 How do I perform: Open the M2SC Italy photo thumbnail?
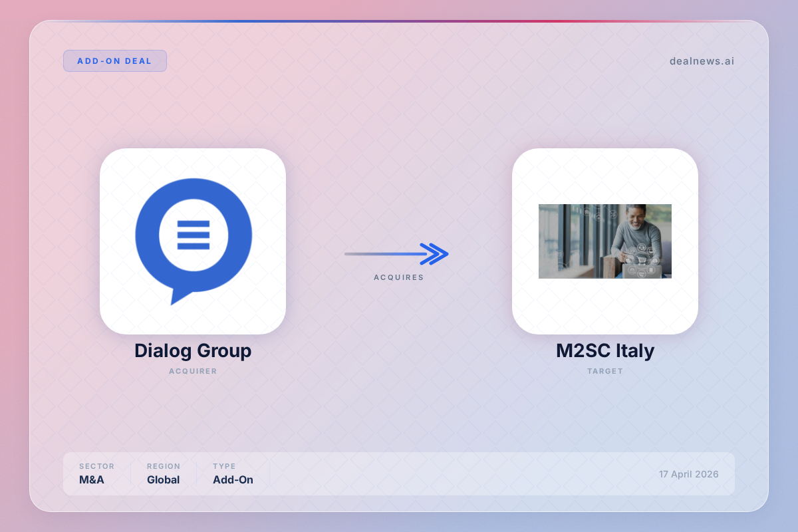point(604,241)
